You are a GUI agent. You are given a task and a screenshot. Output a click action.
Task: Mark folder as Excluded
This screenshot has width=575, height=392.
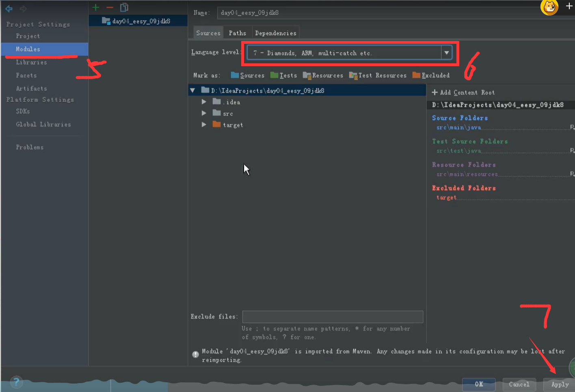click(x=431, y=75)
